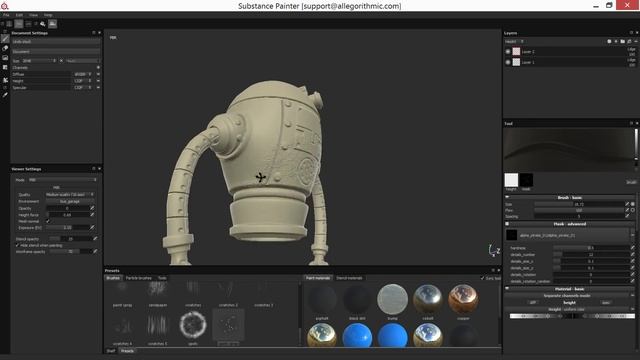640x360 pixels.
Task: Open Height channel format dropdown
Action: pos(82,81)
